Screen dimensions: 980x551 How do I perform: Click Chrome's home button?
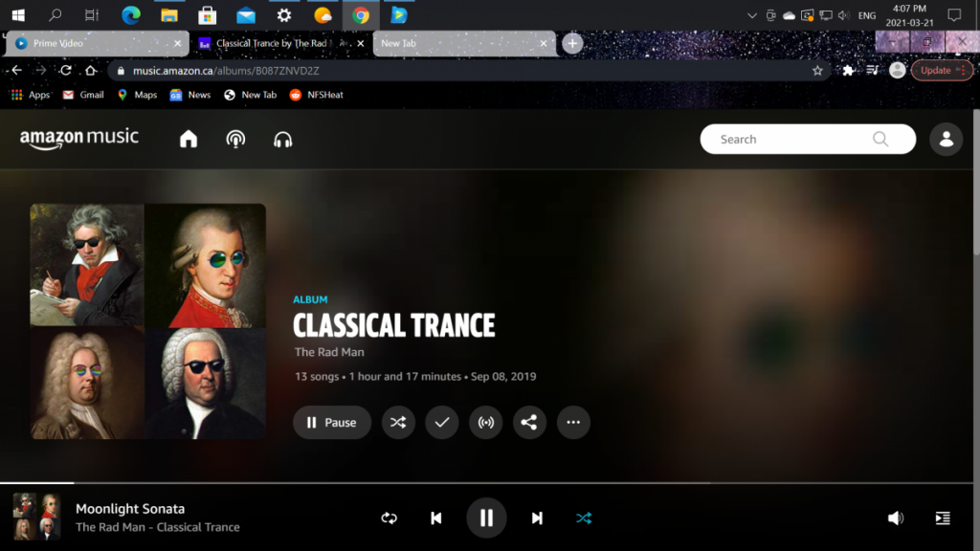(x=91, y=71)
